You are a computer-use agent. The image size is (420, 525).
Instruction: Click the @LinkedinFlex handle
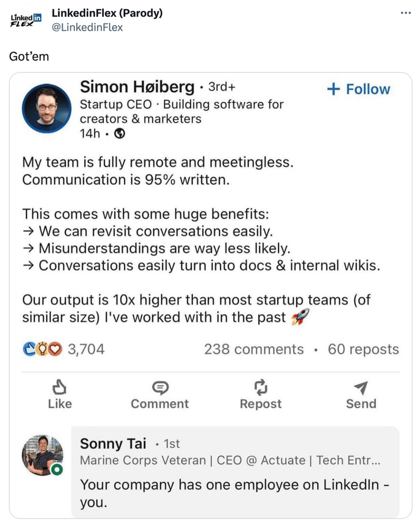point(87,27)
